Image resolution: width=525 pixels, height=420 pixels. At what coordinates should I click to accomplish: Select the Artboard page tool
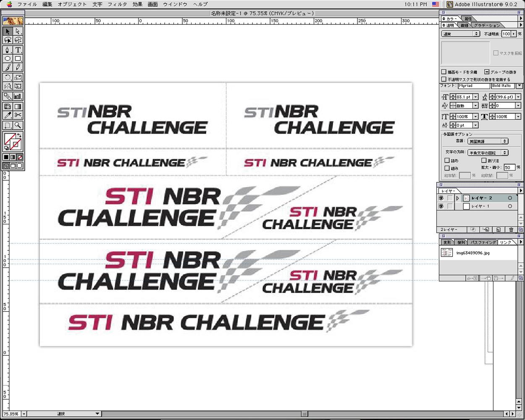pyautogui.click(x=8, y=125)
